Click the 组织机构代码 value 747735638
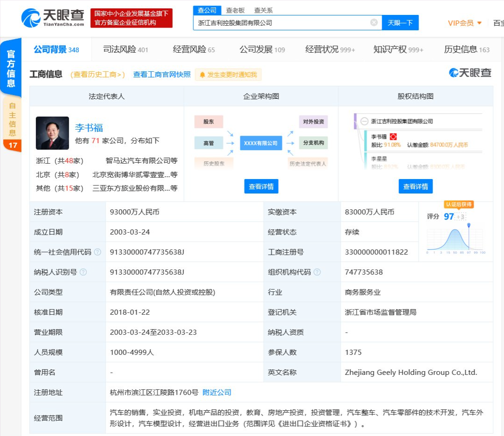This screenshot has height=436, width=504. (x=364, y=272)
